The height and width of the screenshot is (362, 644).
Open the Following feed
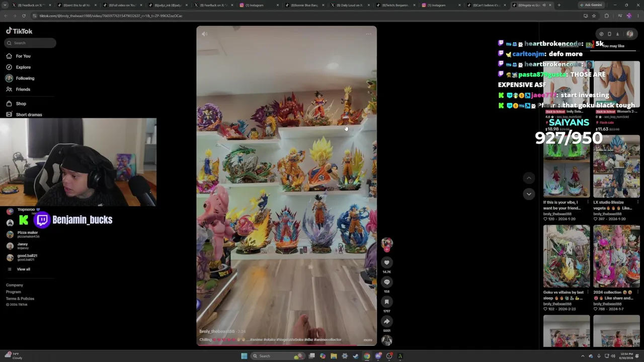coord(25,78)
